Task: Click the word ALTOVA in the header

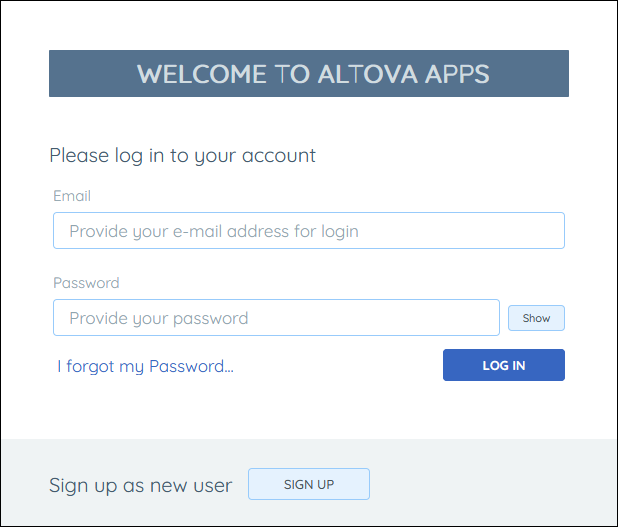Action: click(x=367, y=74)
